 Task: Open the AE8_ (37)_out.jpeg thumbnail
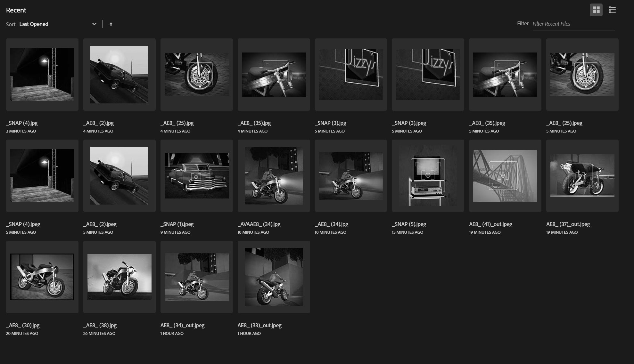point(582,176)
